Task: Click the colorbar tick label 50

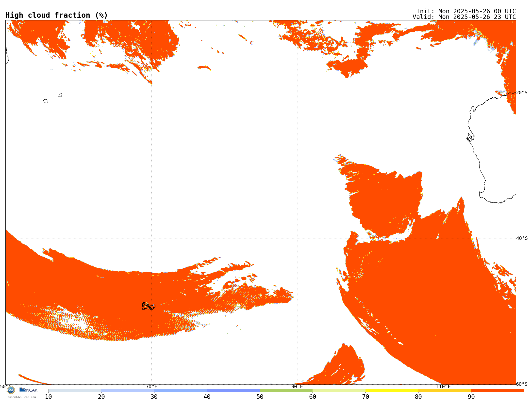Action: coord(260,397)
